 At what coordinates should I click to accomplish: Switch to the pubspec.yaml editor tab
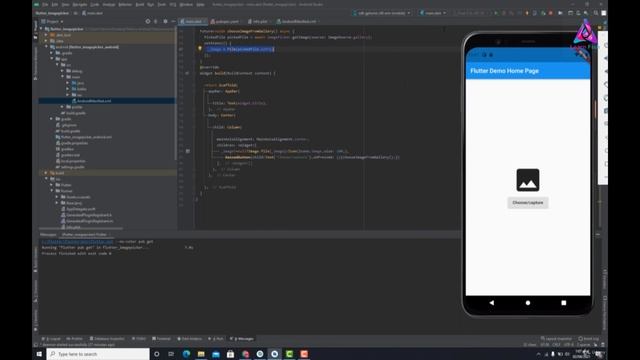coord(226,21)
